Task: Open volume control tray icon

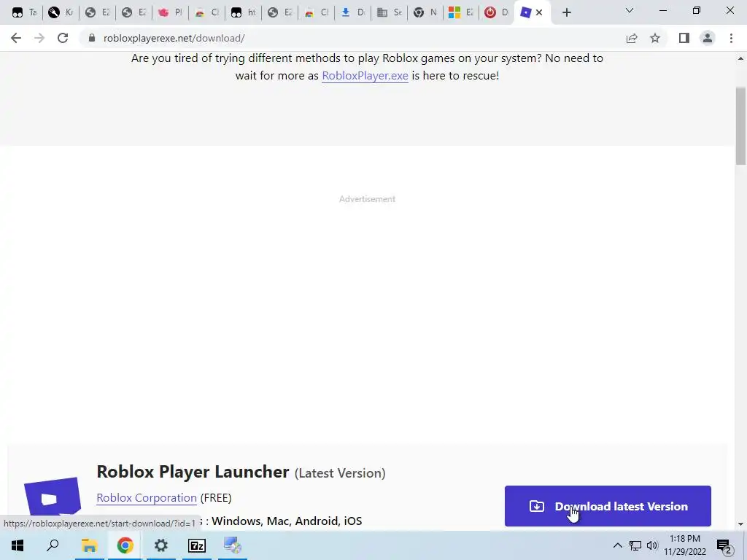Action: pyautogui.click(x=652, y=545)
